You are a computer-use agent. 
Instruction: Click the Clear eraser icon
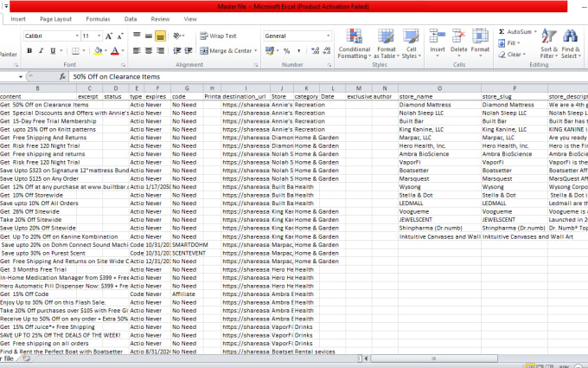(x=502, y=55)
